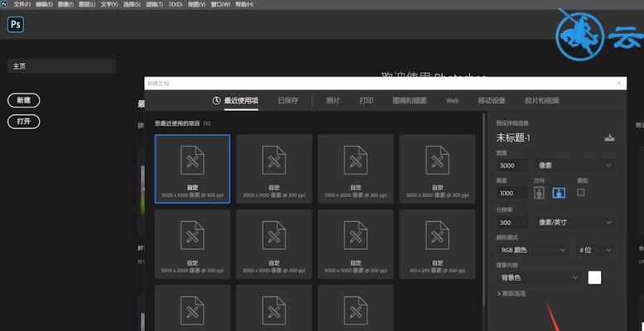Viewport: 644px width, 331px height.
Task: Open the 图层(L) menu
Action: pos(87,4)
